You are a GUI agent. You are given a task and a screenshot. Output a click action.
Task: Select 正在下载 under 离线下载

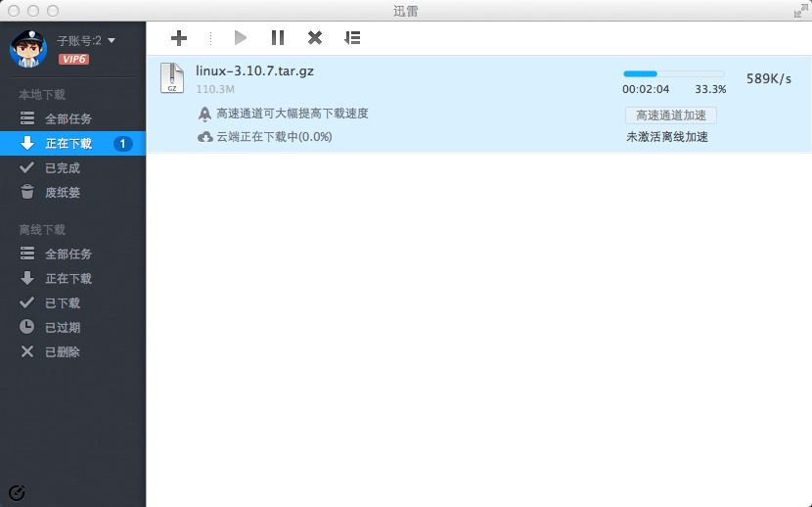click(x=73, y=278)
